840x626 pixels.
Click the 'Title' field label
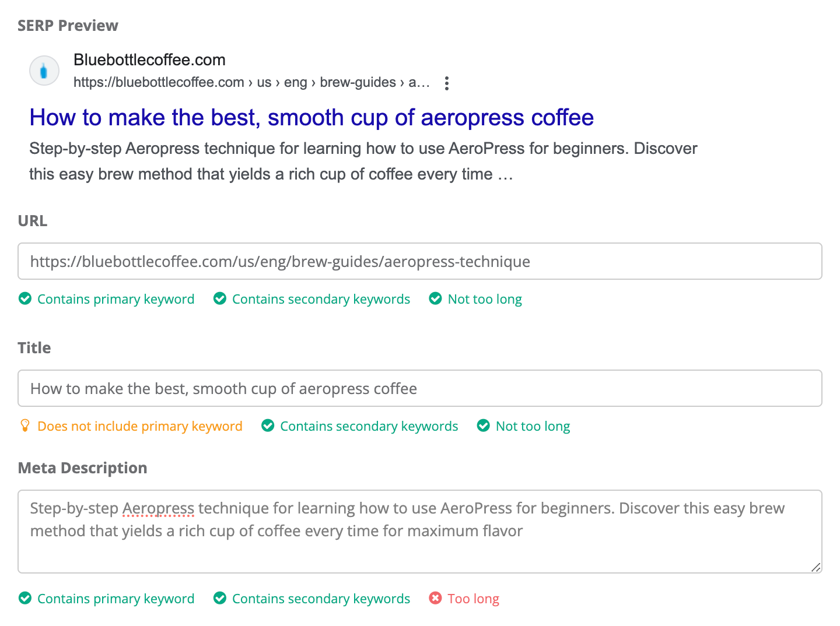coord(34,348)
